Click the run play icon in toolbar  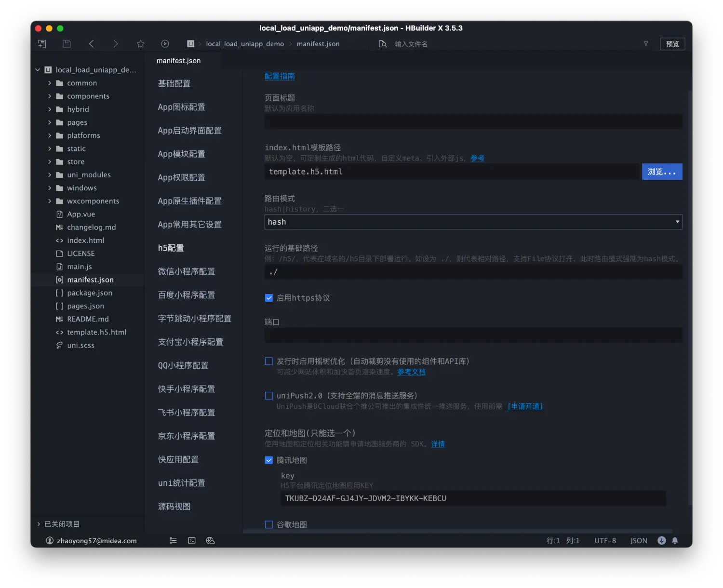[x=165, y=44]
